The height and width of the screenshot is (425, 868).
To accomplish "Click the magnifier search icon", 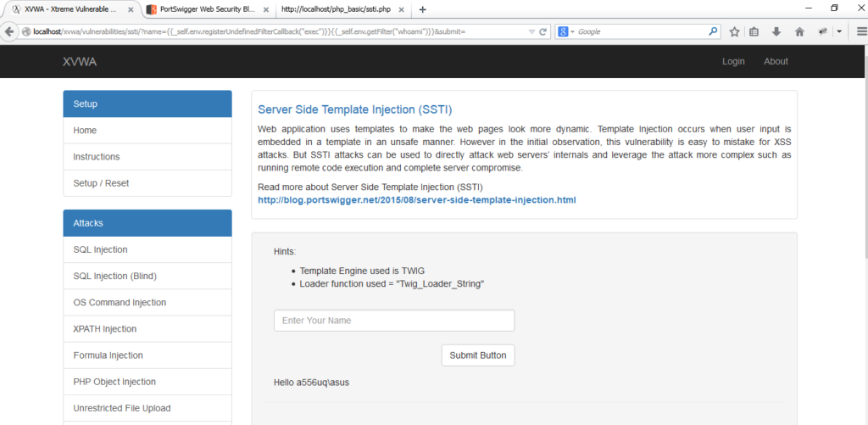I will pos(713,31).
